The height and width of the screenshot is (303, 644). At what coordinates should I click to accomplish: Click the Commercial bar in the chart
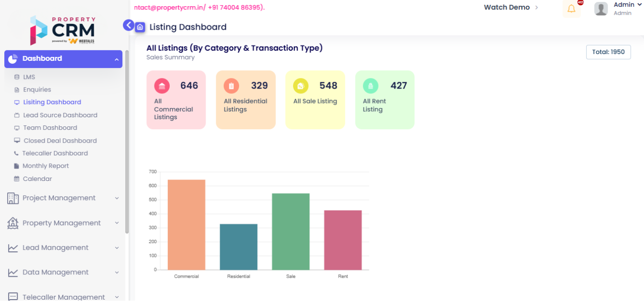[186, 224]
